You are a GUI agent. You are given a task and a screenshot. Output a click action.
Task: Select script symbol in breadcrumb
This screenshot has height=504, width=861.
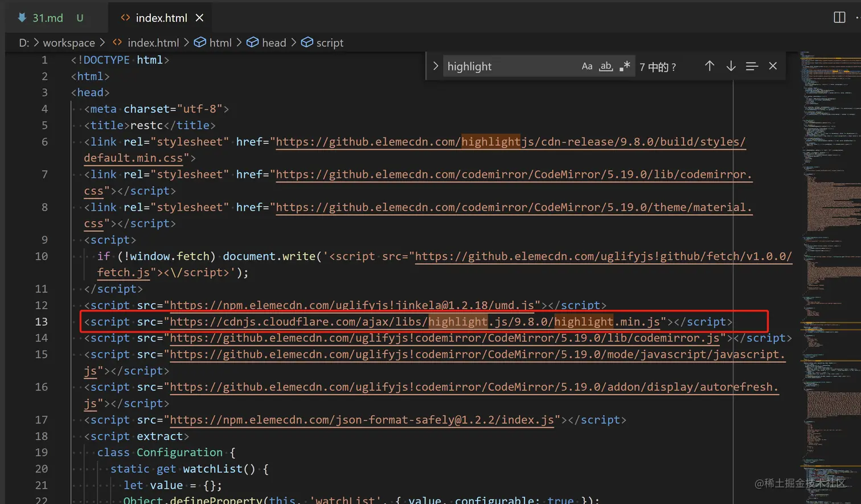tap(322, 43)
